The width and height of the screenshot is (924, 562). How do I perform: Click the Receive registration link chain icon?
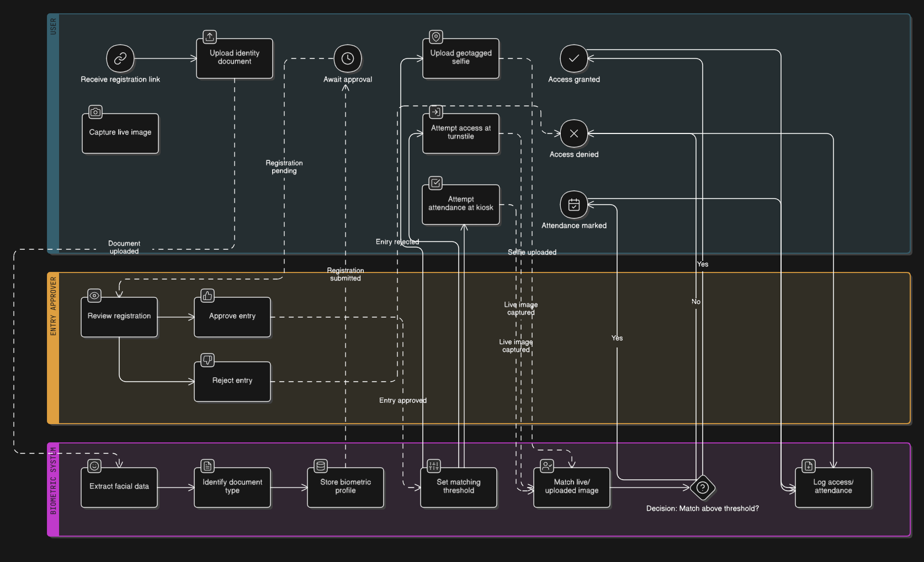coord(120,58)
